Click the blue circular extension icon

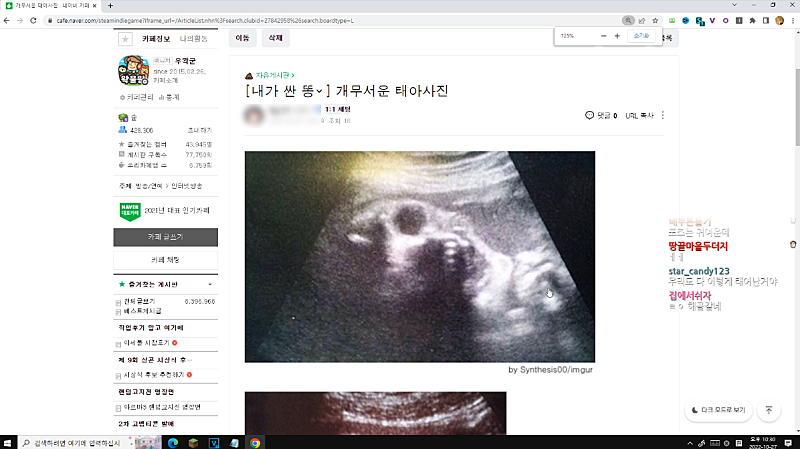click(685, 20)
